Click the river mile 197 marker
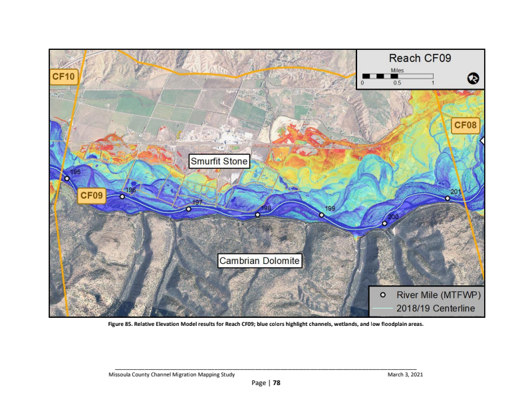The height and width of the screenshot is (411, 532). point(189,209)
